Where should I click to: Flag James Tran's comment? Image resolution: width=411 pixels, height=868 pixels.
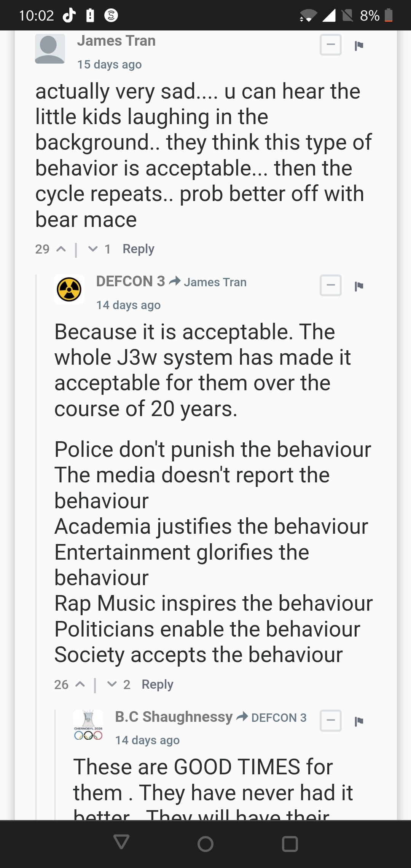point(359,46)
